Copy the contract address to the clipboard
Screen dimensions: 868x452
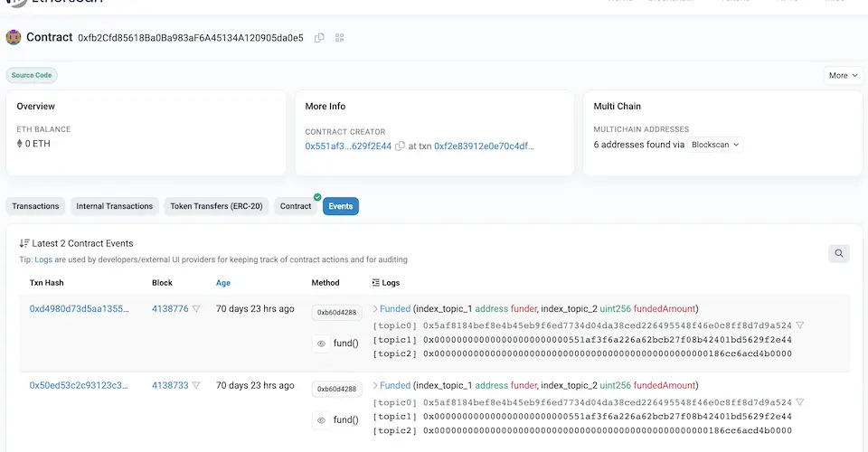[319, 38]
